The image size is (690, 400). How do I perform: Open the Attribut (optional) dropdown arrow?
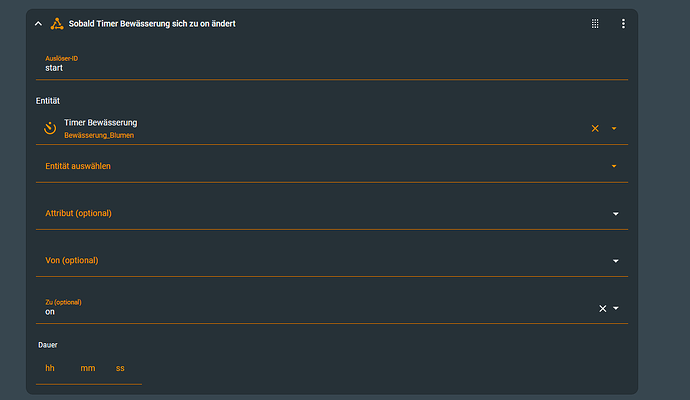(x=615, y=214)
